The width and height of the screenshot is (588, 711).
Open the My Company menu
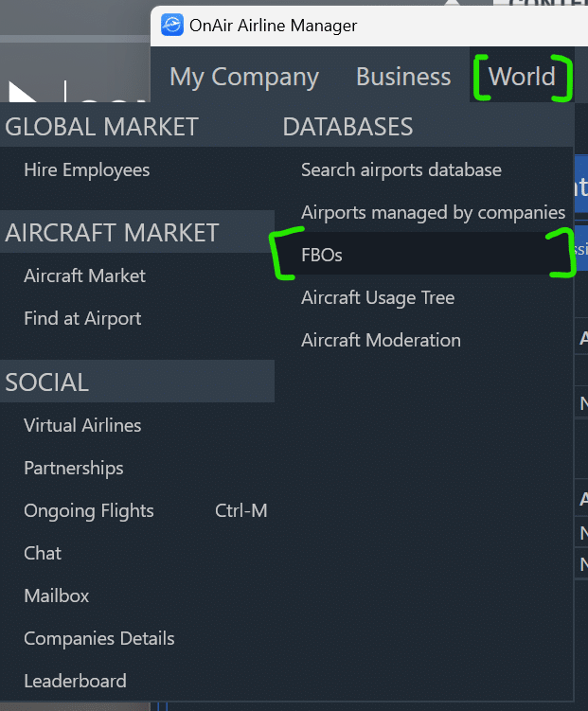coord(244,77)
